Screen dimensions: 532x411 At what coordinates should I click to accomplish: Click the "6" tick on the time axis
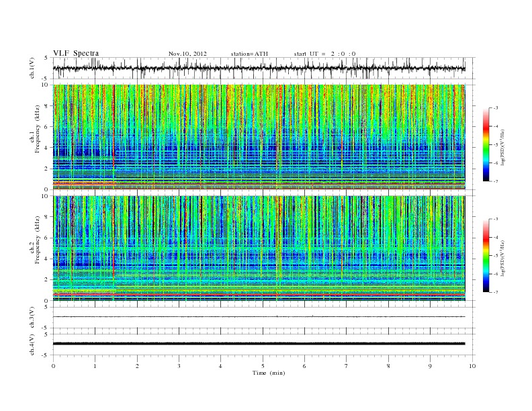click(304, 366)
